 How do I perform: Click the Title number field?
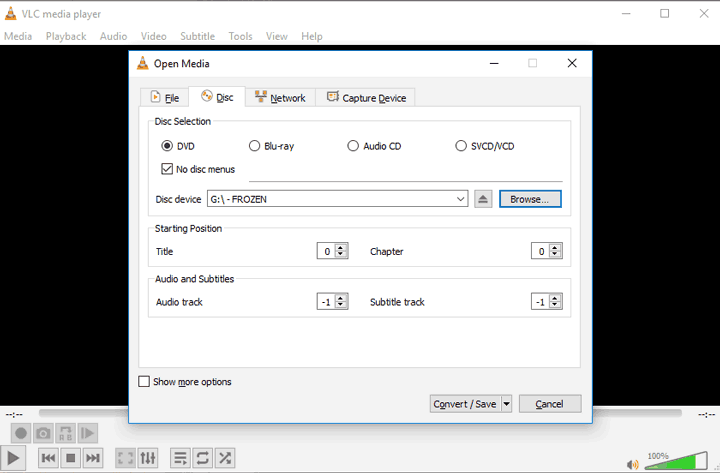tap(326, 251)
